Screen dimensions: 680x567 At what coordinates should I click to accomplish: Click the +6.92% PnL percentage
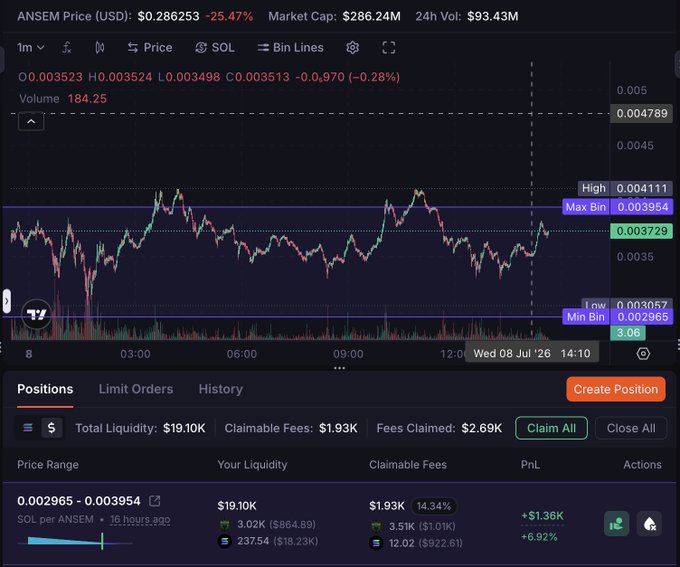point(539,537)
